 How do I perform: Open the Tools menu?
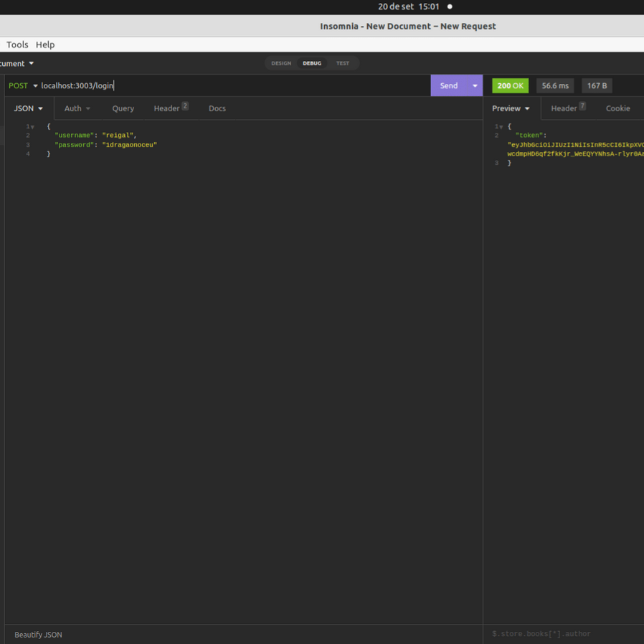pyautogui.click(x=17, y=44)
